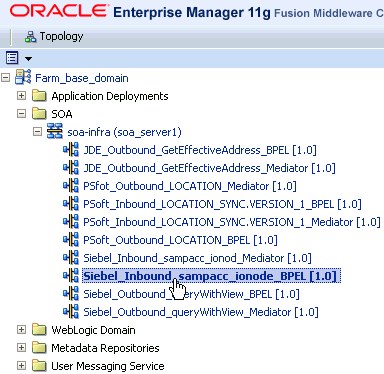Select highlighted Siebel_Inbound_sampacc_ionode_BPEL [1.0]

211,276
